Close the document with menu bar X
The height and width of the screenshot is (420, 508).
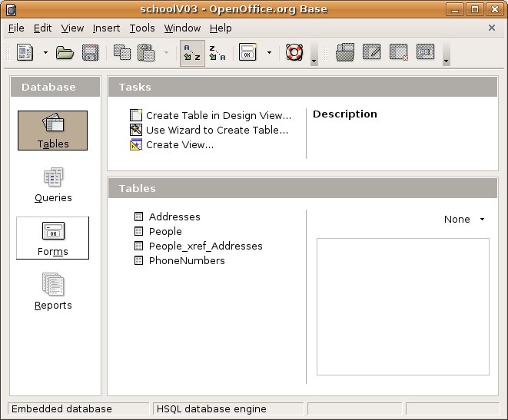(492, 28)
